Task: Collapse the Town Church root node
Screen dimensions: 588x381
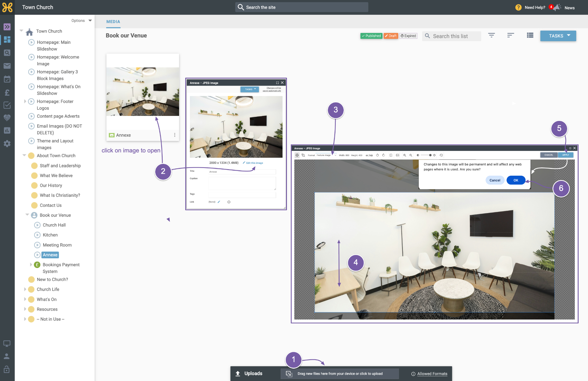Action: pos(21,31)
